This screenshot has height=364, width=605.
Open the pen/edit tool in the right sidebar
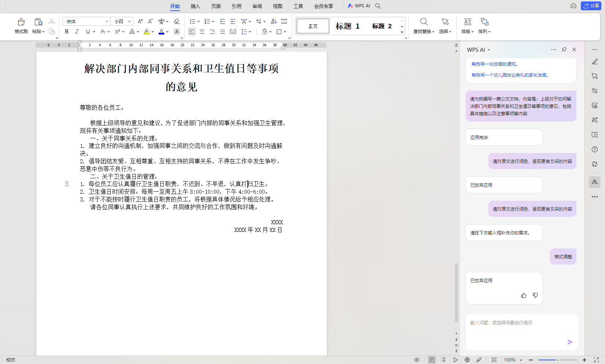click(x=595, y=62)
